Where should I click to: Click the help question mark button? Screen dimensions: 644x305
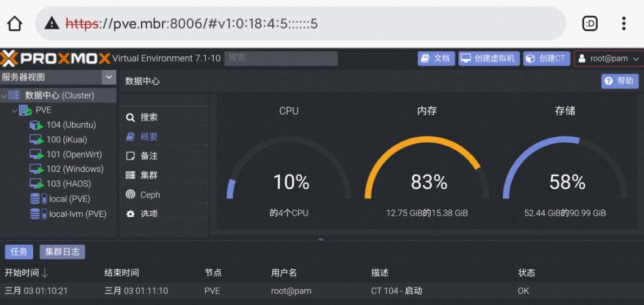[619, 81]
